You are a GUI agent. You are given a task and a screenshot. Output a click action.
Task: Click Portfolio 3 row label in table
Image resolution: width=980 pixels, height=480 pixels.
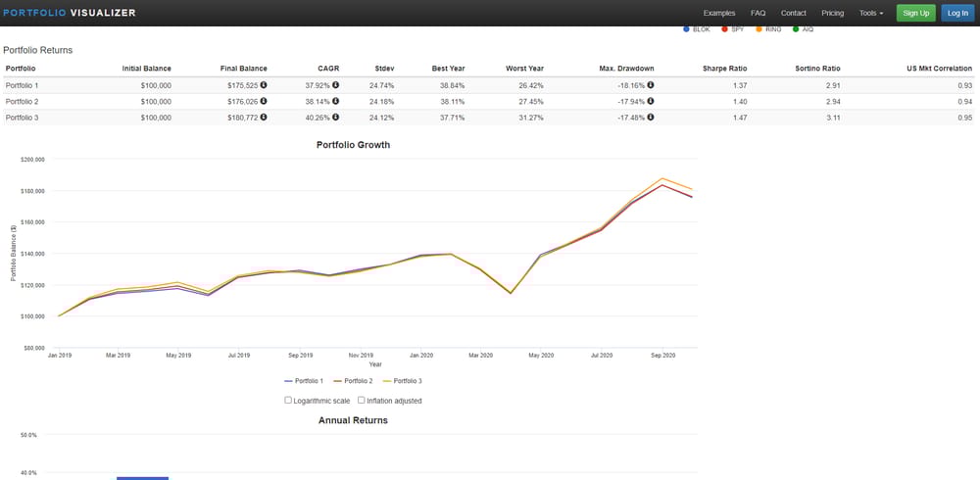[22, 117]
